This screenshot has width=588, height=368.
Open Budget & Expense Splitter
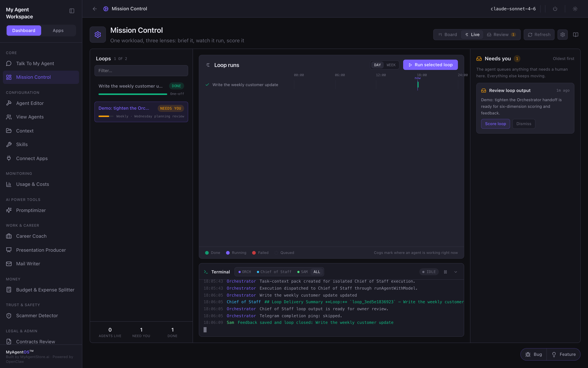pos(41,290)
